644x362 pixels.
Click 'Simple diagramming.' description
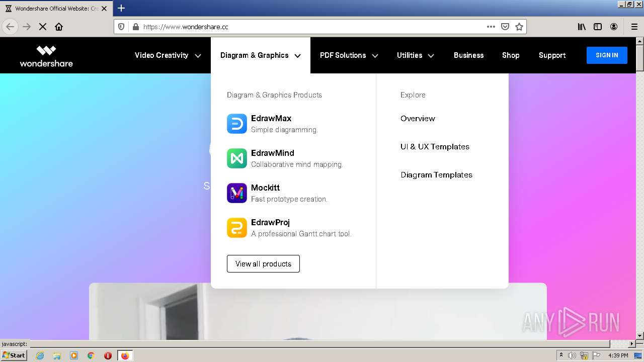pos(284,130)
